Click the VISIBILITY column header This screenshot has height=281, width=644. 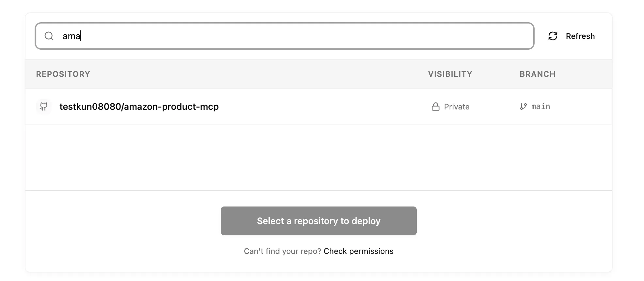coord(450,74)
